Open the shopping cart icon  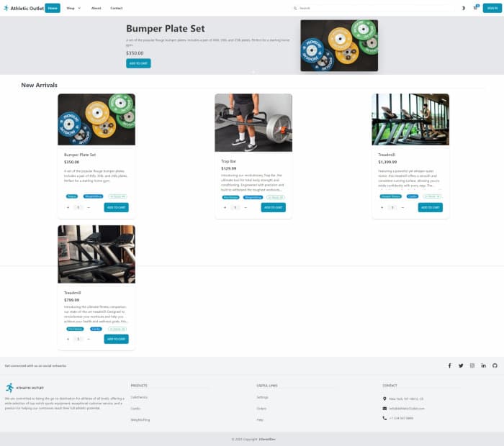click(475, 8)
